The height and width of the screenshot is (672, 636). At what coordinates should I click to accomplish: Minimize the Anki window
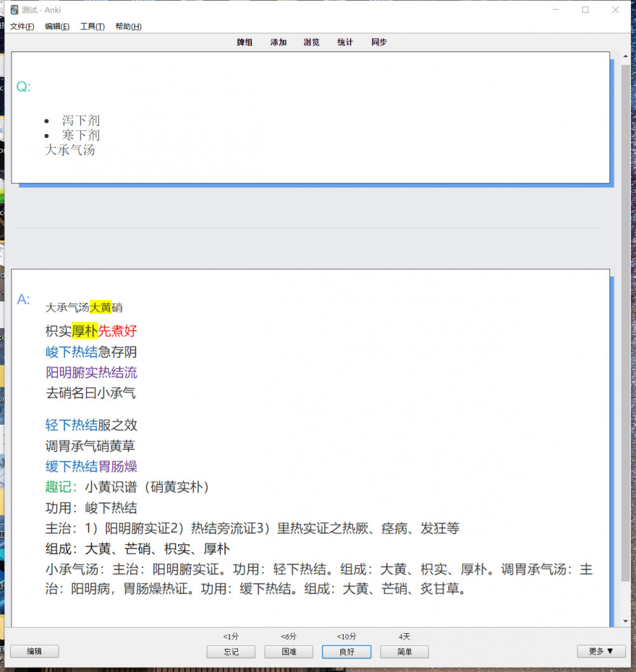pyautogui.click(x=556, y=10)
